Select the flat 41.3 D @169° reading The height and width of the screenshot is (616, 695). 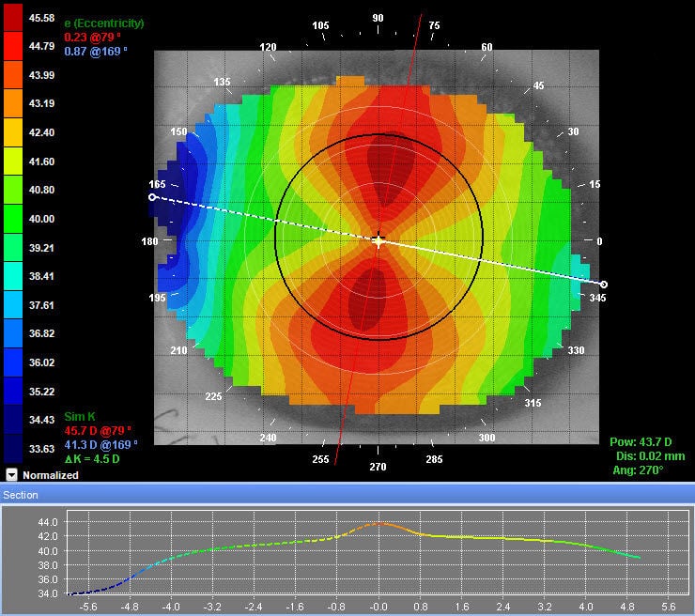(100, 443)
